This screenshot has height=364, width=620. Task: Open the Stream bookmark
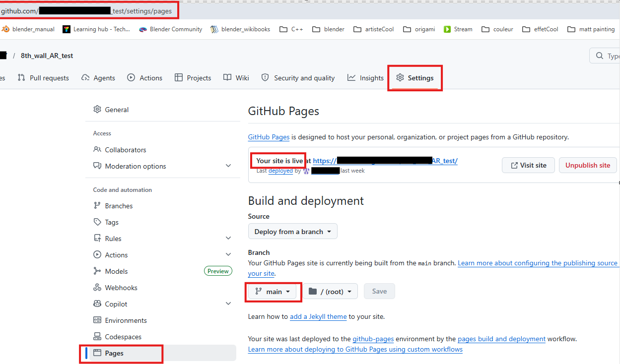coord(458,29)
